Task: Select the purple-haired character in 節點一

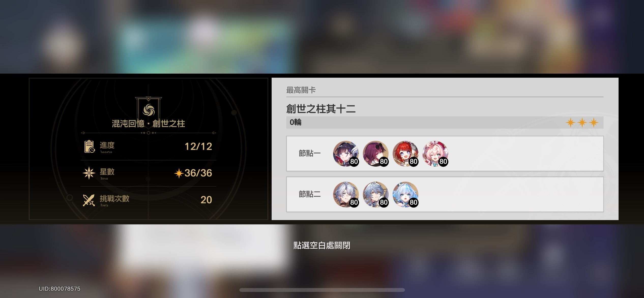Action: pyautogui.click(x=376, y=154)
